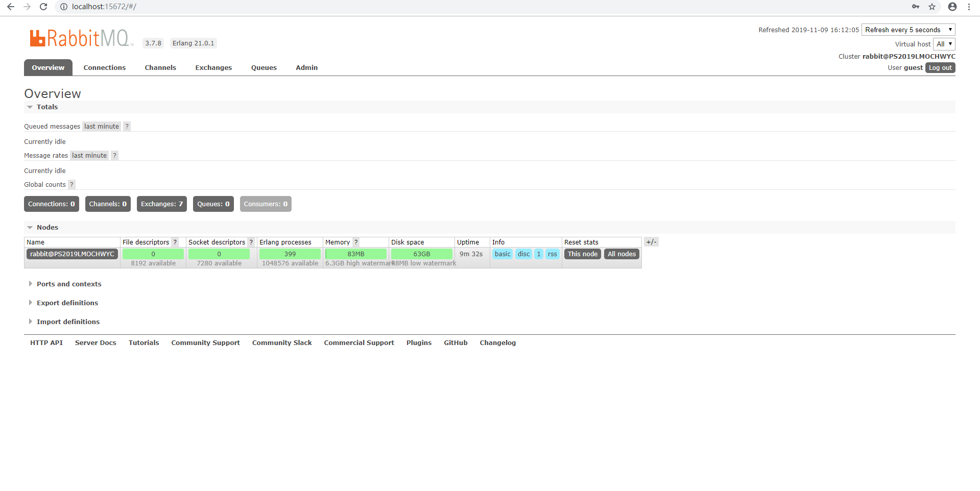Click the info tag labeled 1
The image size is (980, 491).
tap(539, 254)
